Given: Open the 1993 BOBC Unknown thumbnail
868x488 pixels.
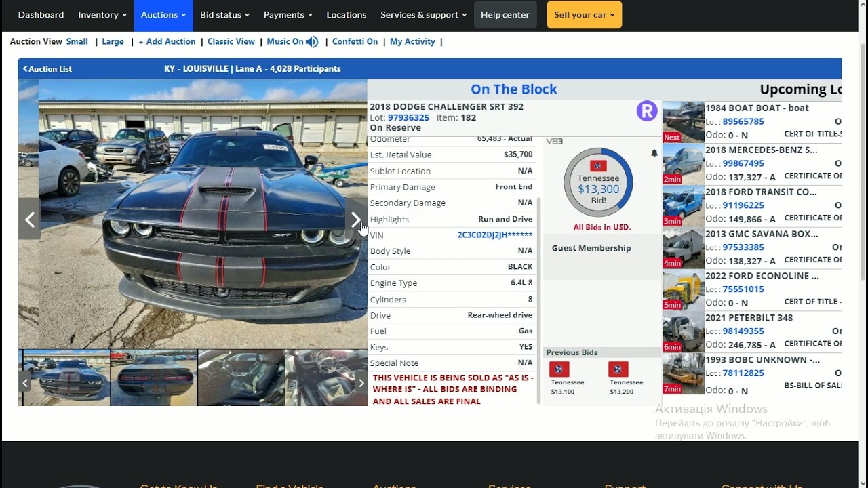Looking at the screenshot, I should pos(683,374).
